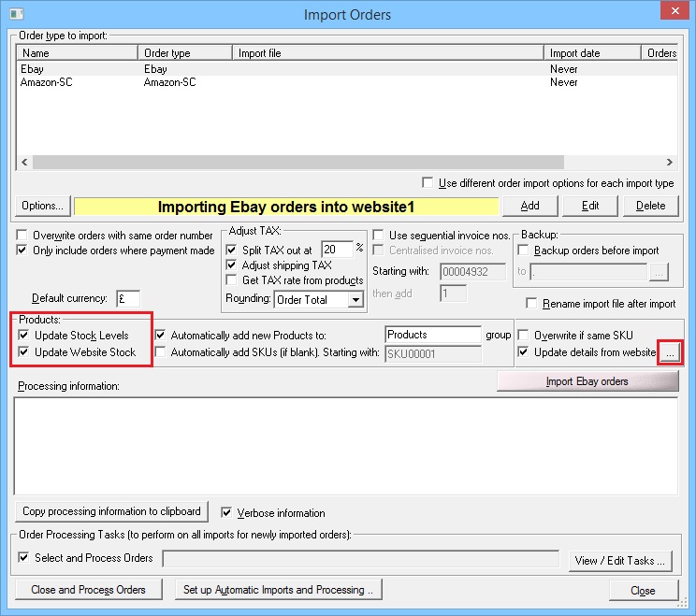Screen dimensions: 696x616
Task: Toggle Use different order import options checkbox
Action: [x=428, y=182]
